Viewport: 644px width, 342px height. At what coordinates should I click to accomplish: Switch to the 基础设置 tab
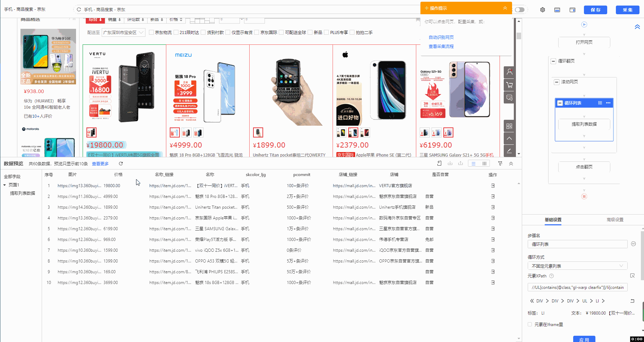tap(553, 220)
